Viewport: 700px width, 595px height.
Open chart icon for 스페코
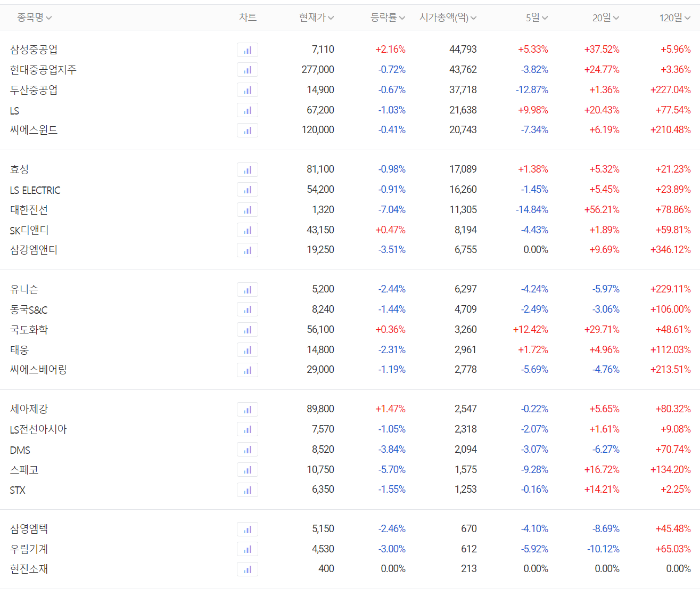coord(248,470)
